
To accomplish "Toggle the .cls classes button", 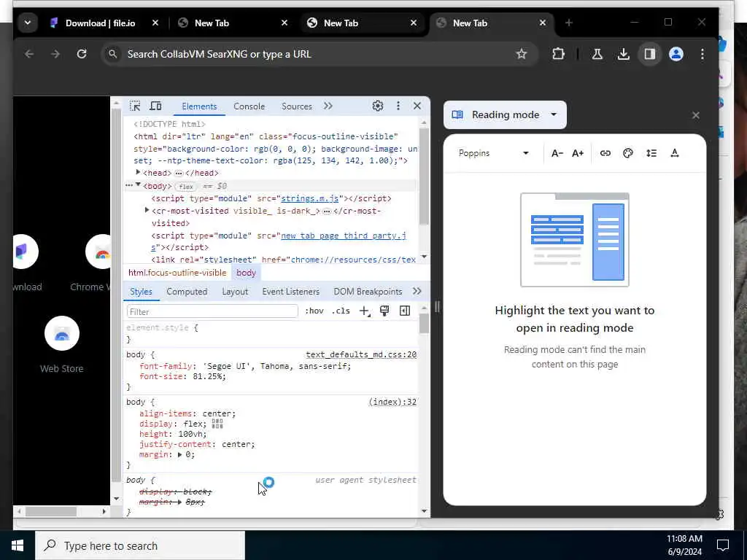I will click(341, 311).
